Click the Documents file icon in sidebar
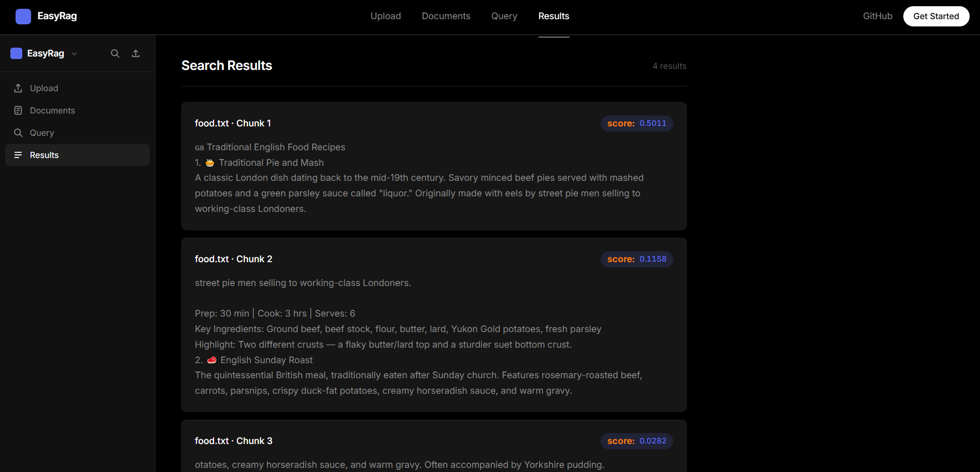 (18, 110)
